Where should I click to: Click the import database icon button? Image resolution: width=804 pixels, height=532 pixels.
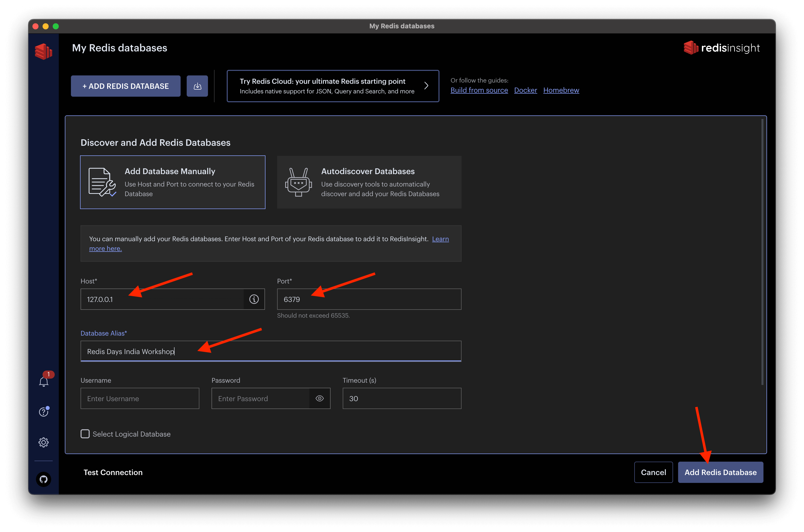pos(197,86)
